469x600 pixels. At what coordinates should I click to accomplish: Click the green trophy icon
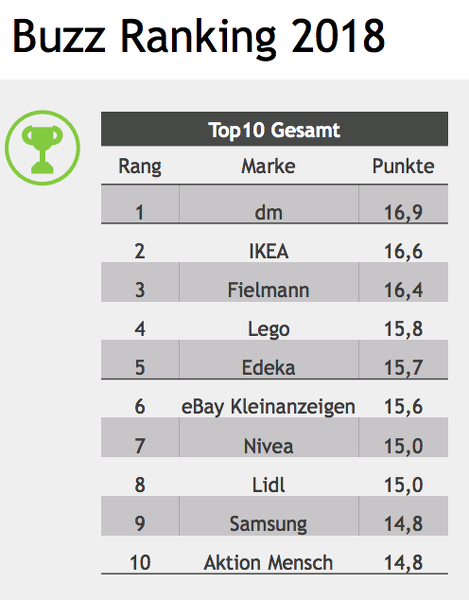point(42,148)
